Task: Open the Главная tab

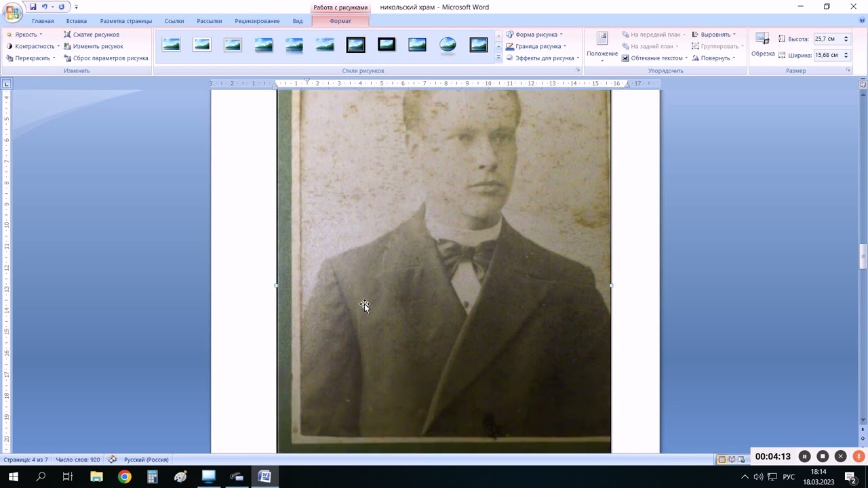Action: (43, 21)
